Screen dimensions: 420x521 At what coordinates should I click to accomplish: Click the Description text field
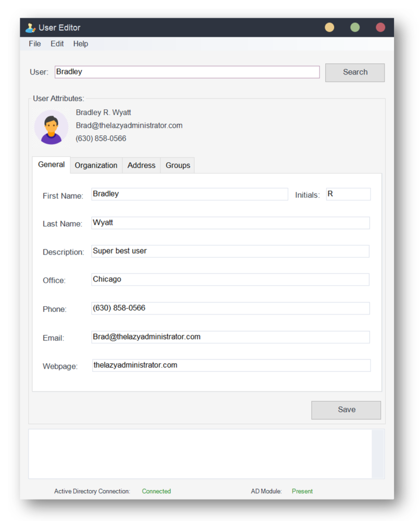(x=230, y=251)
